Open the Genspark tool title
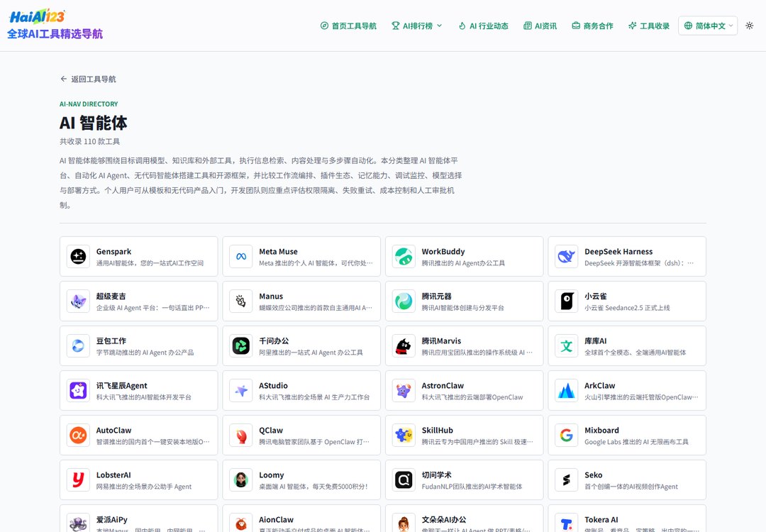This screenshot has width=766, height=532. tap(113, 252)
